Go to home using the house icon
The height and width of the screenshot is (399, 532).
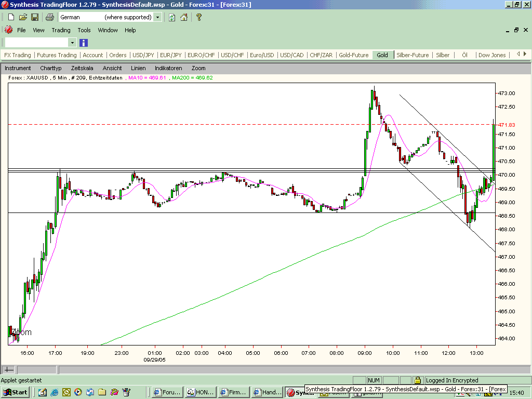point(184,17)
